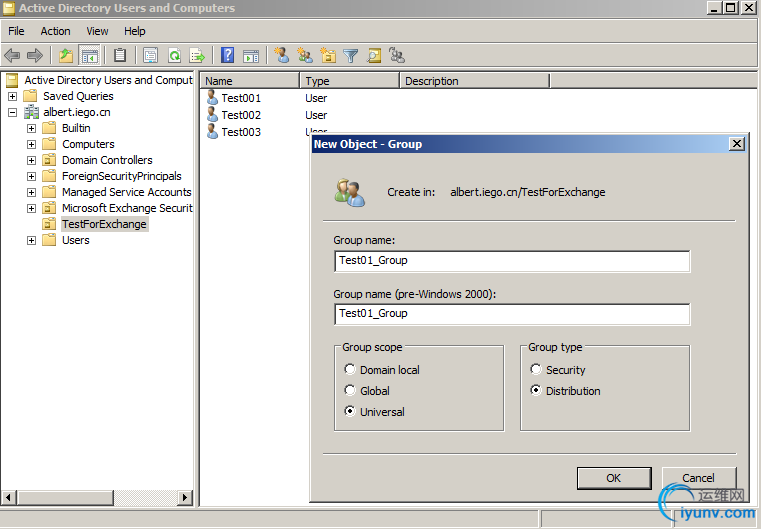This screenshot has width=761, height=529.
Task: Expand the Domain Controllers node
Action: click(x=32, y=160)
